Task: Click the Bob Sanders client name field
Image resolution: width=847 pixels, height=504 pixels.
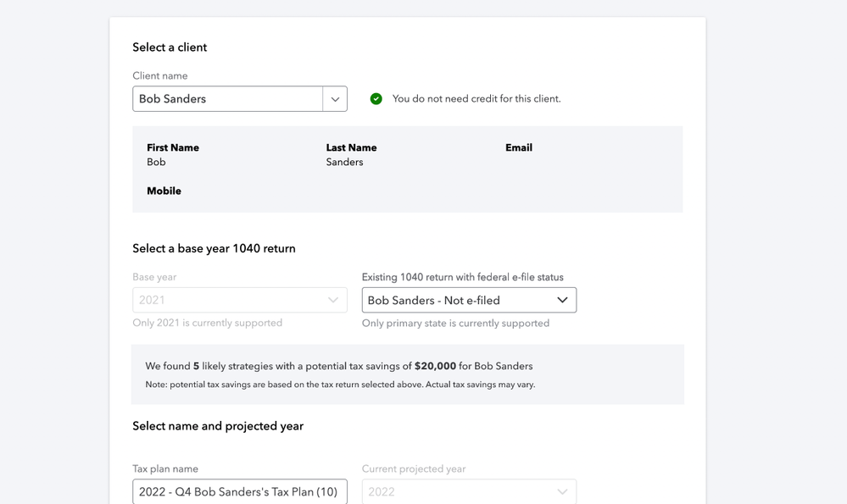Action: (227, 99)
